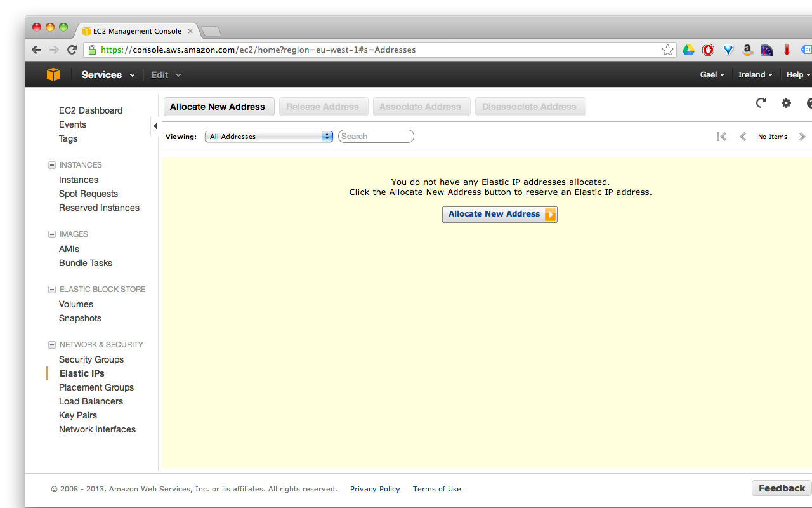Collapse the IMAGES section

click(x=51, y=234)
